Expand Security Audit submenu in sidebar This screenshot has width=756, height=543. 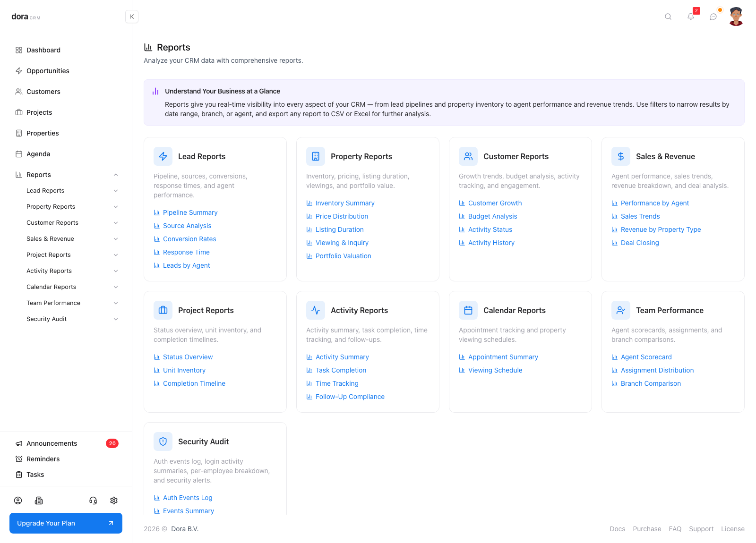pos(116,319)
